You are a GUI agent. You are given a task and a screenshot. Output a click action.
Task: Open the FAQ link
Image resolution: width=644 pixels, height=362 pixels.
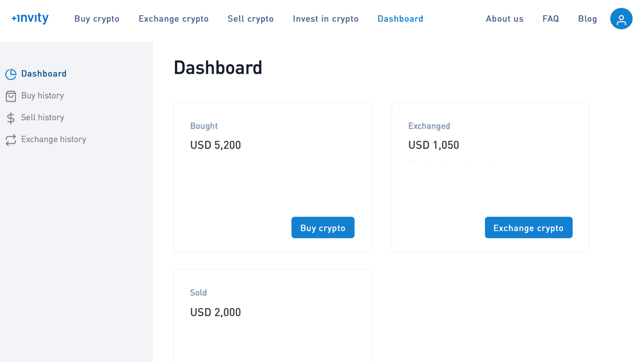pos(550,19)
